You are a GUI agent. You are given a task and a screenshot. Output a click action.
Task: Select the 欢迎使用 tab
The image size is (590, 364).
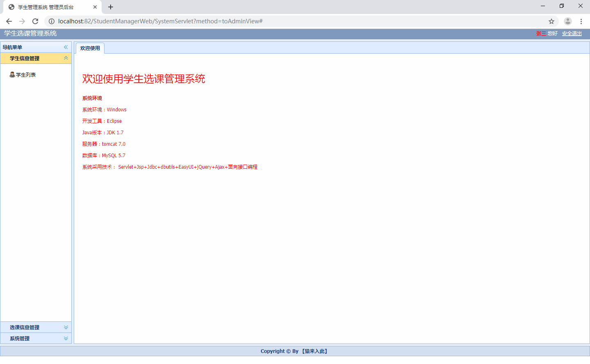tap(90, 48)
